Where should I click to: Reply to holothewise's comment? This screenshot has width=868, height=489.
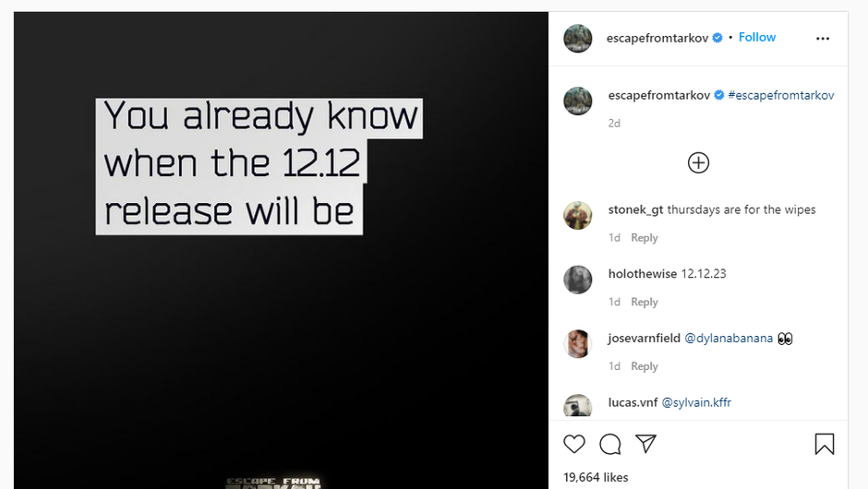(x=645, y=302)
